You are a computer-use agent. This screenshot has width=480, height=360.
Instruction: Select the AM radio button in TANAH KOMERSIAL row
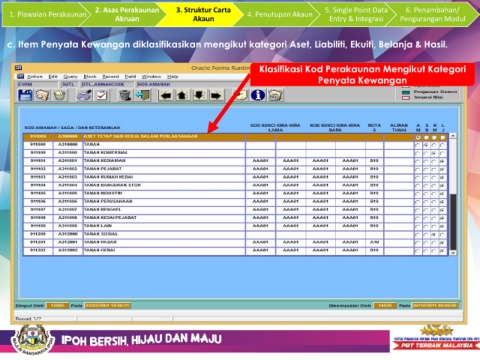coord(418,153)
